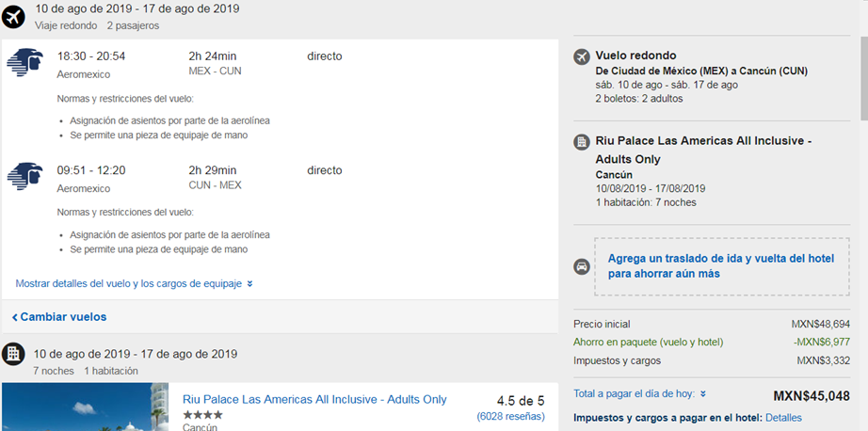This screenshot has height=431, width=868.
Task: Click the airplane icon beside Vuelo redondo
Action: [x=582, y=56]
